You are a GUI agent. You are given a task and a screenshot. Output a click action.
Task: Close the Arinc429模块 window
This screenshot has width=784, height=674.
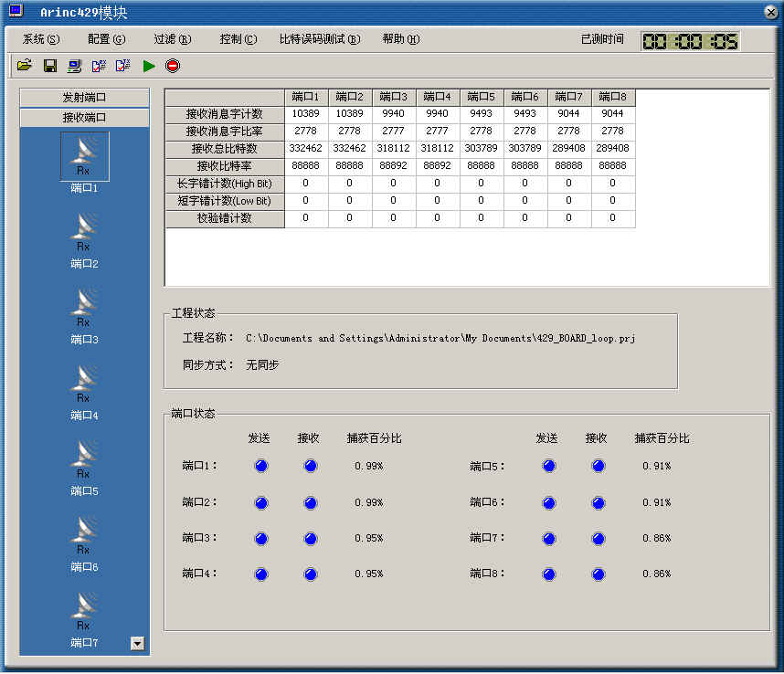[x=770, y=12]
